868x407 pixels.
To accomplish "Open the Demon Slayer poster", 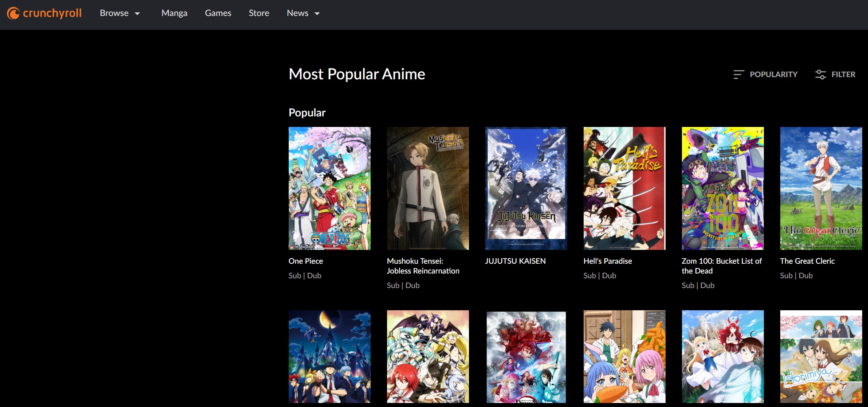I will [526, 356].
